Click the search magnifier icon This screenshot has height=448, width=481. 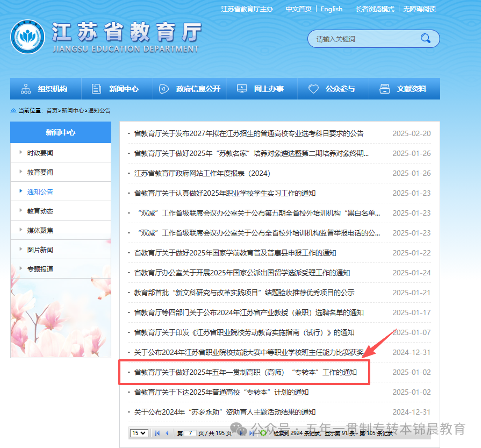(x=426, y=38)
